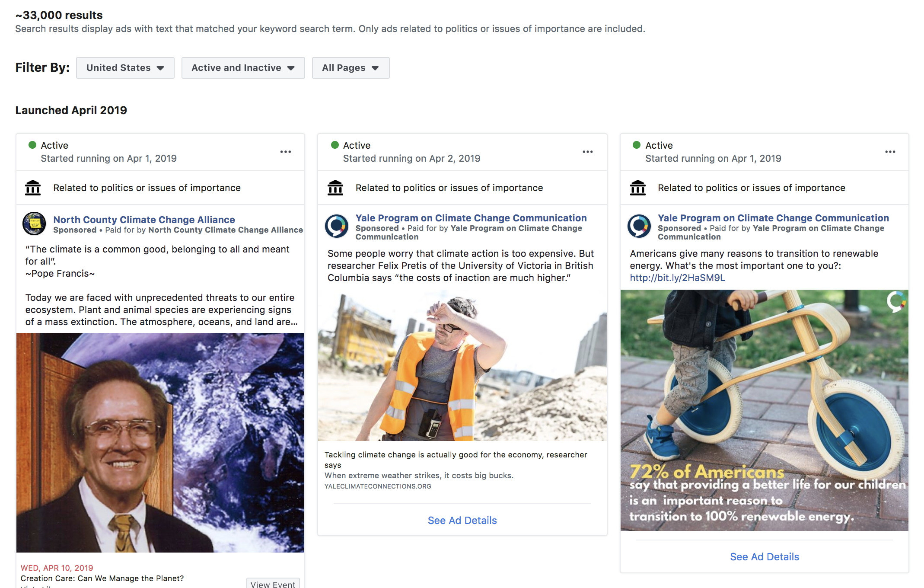See Ad Details for the renewable energy ad
This screenshot has width=924, height=588.
(x=765, y=557)
